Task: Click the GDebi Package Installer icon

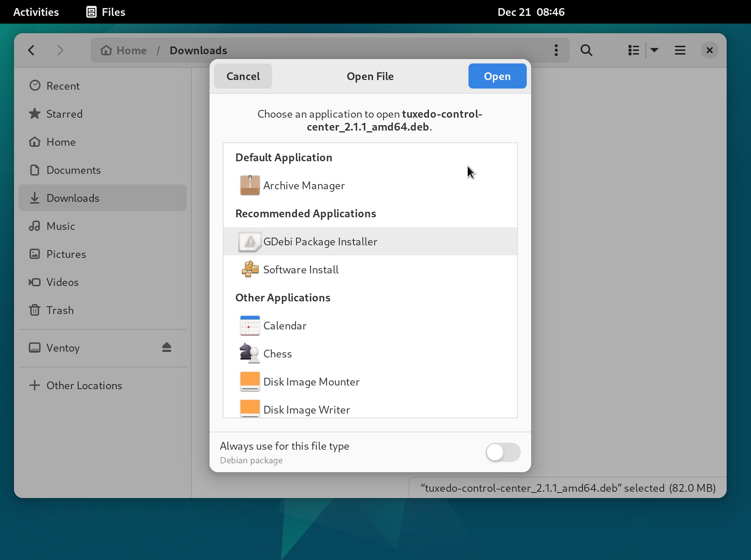Action: 250,241
